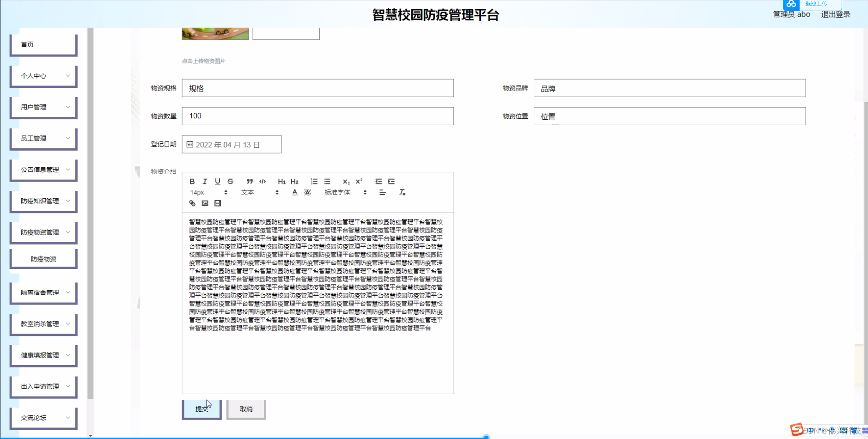Insert an image into the editor

pos(205,203)
